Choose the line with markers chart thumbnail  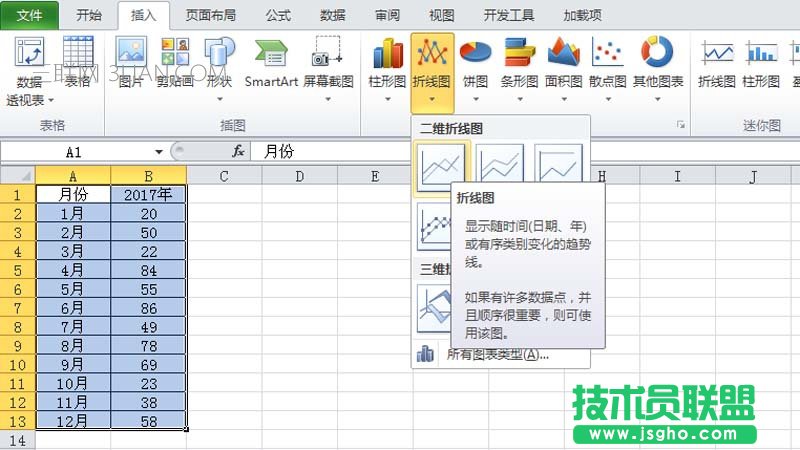[434, 227]
